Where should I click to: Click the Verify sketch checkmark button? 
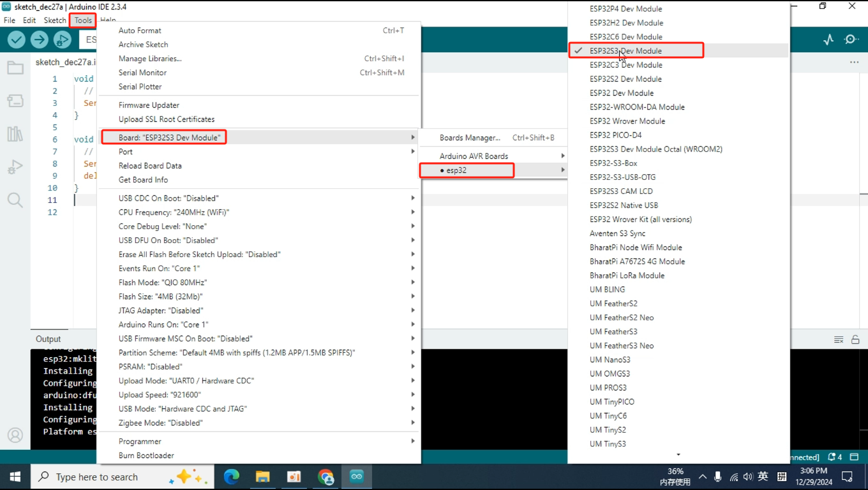(x=17, y=40)
